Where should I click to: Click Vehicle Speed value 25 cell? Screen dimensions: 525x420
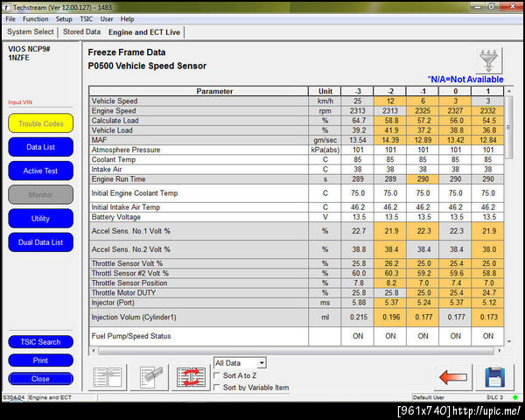point(357,101)
